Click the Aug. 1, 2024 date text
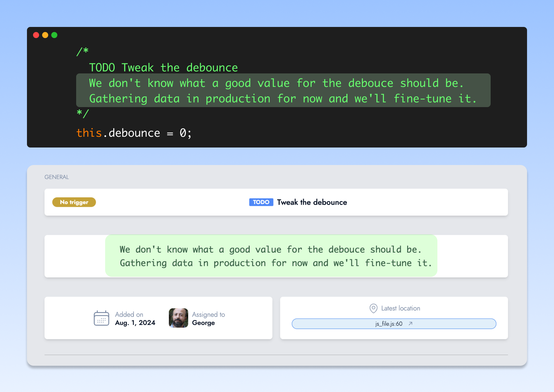Screen dimensions: 554x392 click(135, 323)
